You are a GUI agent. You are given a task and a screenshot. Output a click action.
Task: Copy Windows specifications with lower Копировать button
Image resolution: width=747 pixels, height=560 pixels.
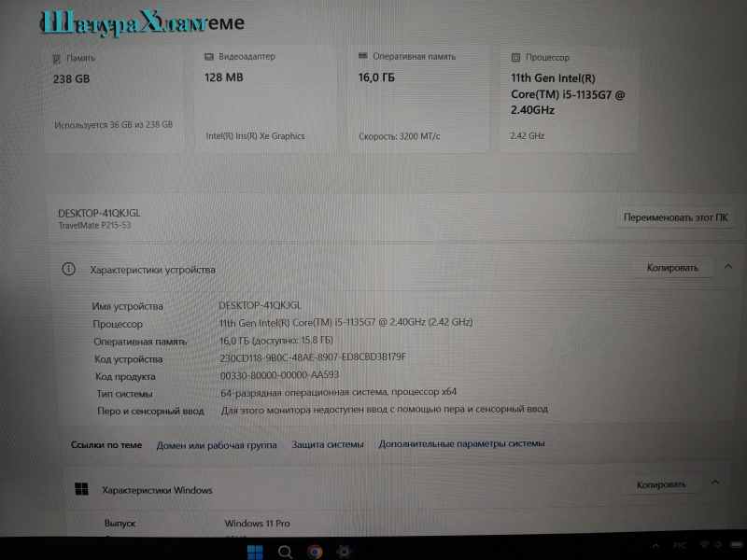pos(661,484)
